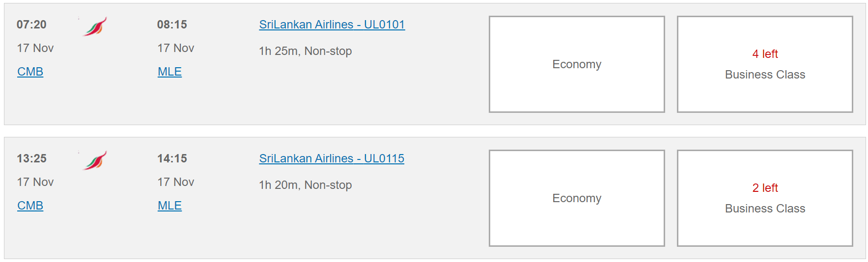The width and height of the screenshot is (868, 262).
Task: Open the MLE airport link for the 08:15 arrival
Action: [170, 72]
